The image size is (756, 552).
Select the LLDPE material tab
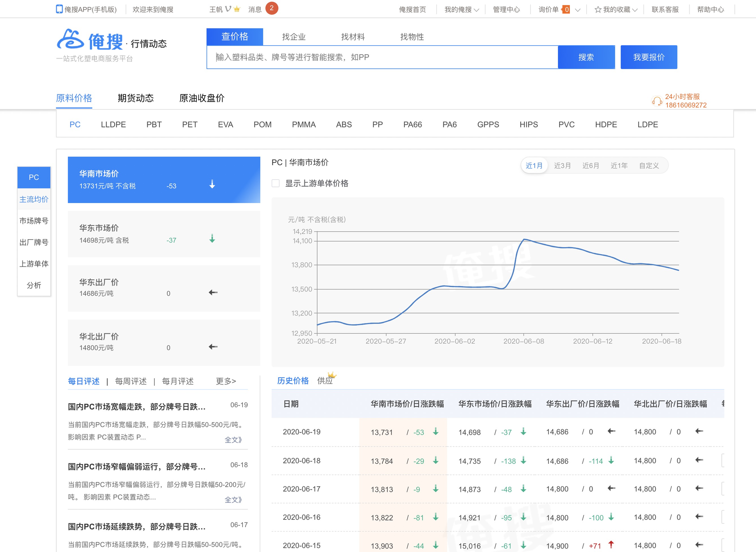113,124
